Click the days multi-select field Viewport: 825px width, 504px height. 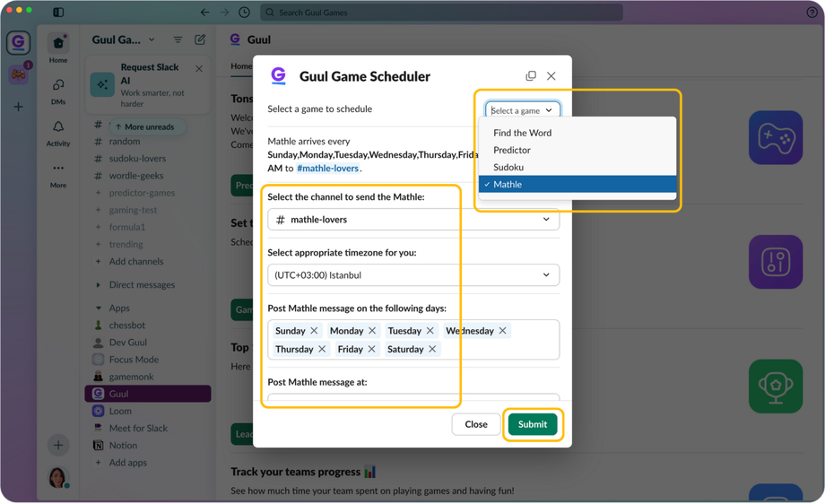point(413,340)
